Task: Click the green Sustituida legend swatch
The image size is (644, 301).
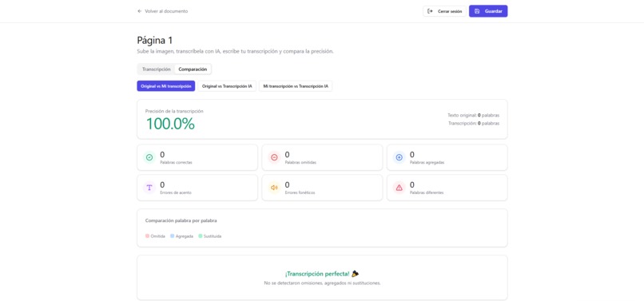Action: click(x=201, y=236)
